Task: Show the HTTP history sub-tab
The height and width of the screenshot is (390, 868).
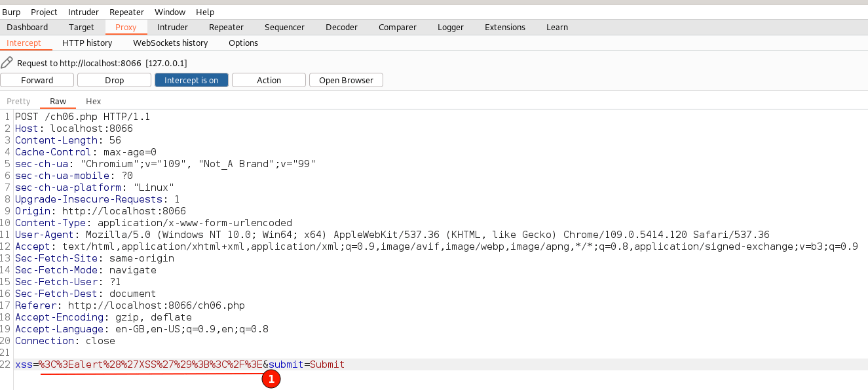Action: (87, 43)
